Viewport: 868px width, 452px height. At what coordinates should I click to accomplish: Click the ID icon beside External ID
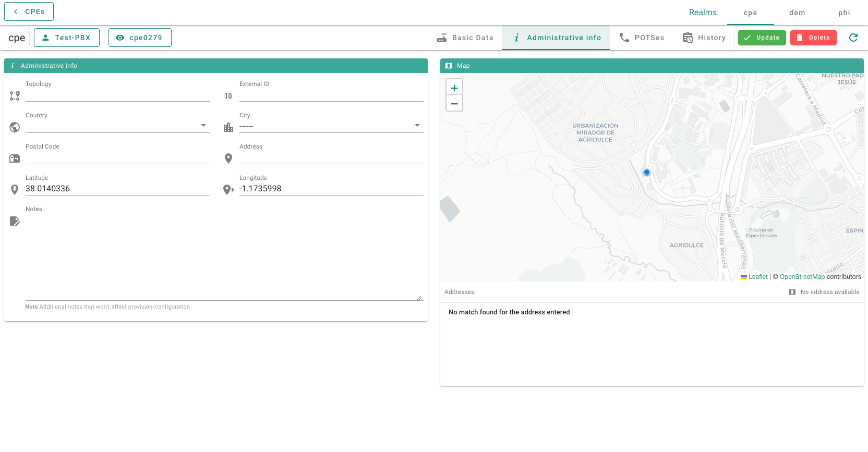pyautogui.click(x=228, y=96)
